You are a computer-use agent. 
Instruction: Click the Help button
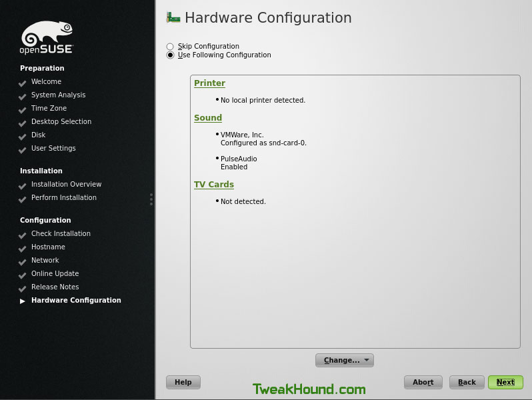(183, 382)
